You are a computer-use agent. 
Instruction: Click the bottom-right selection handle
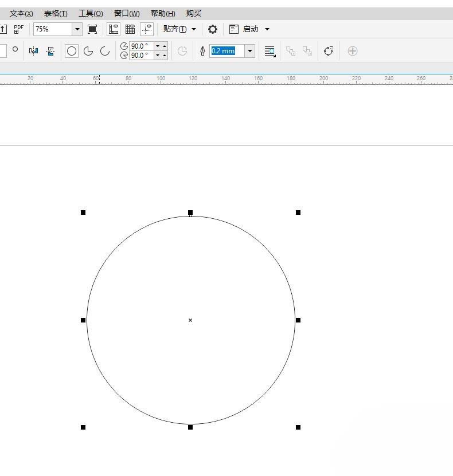point(298,427)
